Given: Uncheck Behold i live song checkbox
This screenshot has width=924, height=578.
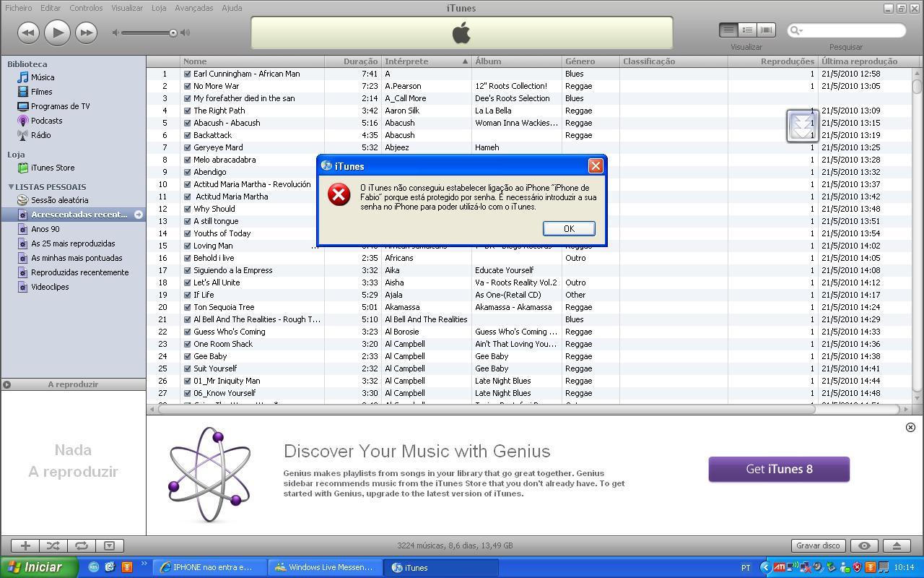Looking at the screenshot, I should point(188,258).
